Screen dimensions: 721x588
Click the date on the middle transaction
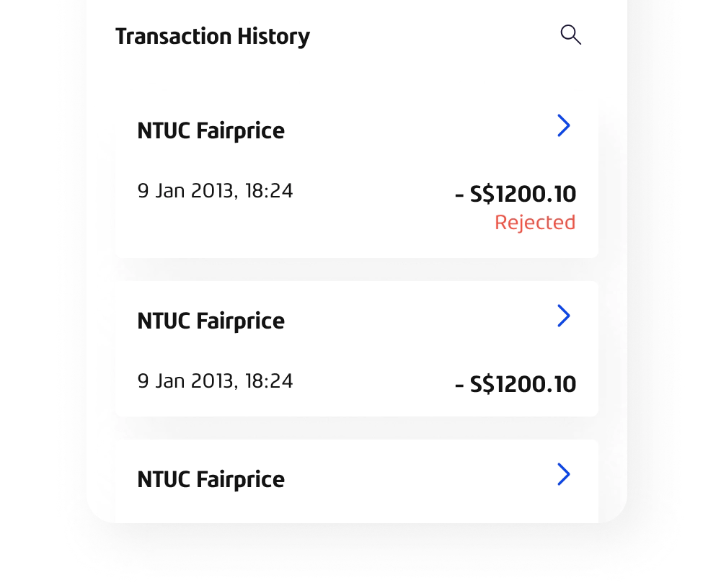click(x=215, y=381)
